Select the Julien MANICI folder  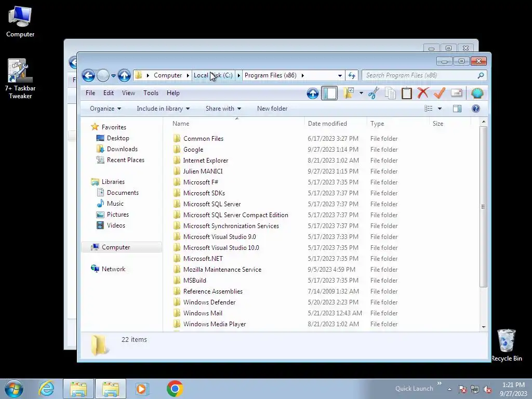(x=203, y=171)
